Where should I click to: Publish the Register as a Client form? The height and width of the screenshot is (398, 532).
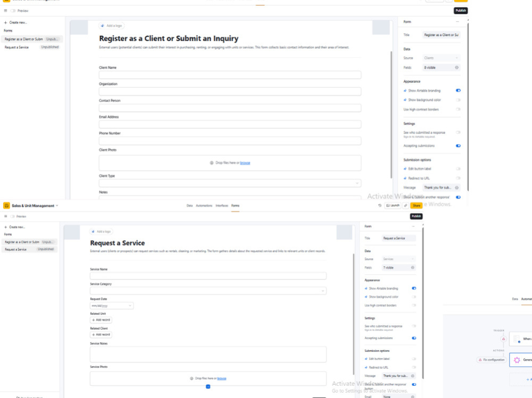click(460, 11)
